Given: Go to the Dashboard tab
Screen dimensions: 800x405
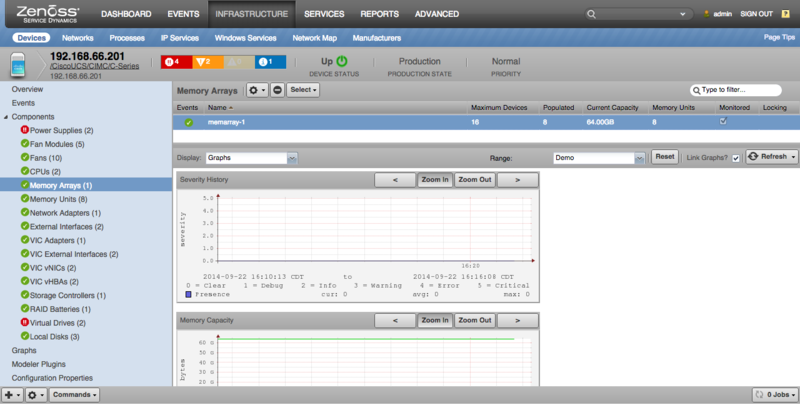Looking at the screenshot, I should click(x=126, y=14).
